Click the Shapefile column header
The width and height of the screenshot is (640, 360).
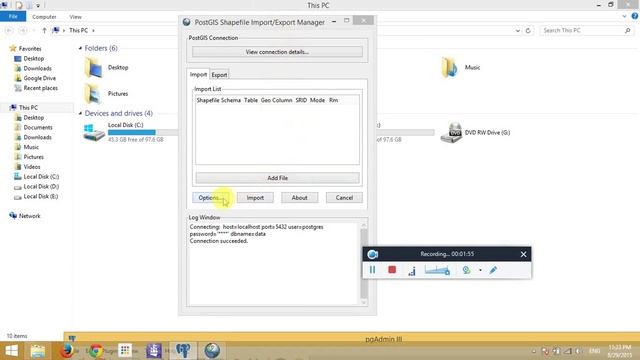click(x=208, y=100)
